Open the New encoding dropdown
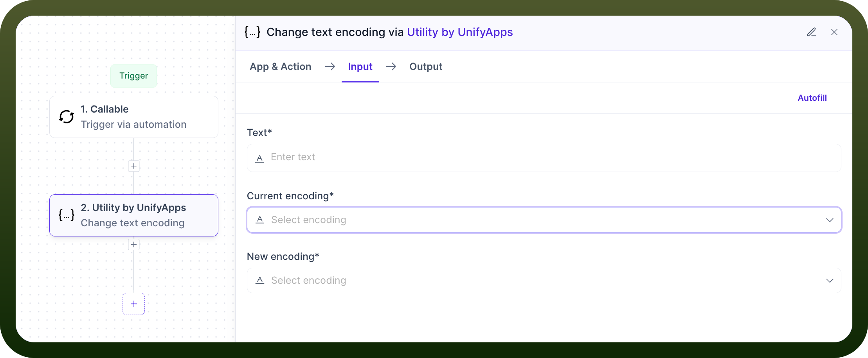The width and height of the screenshot is (868, 358). 544,280
